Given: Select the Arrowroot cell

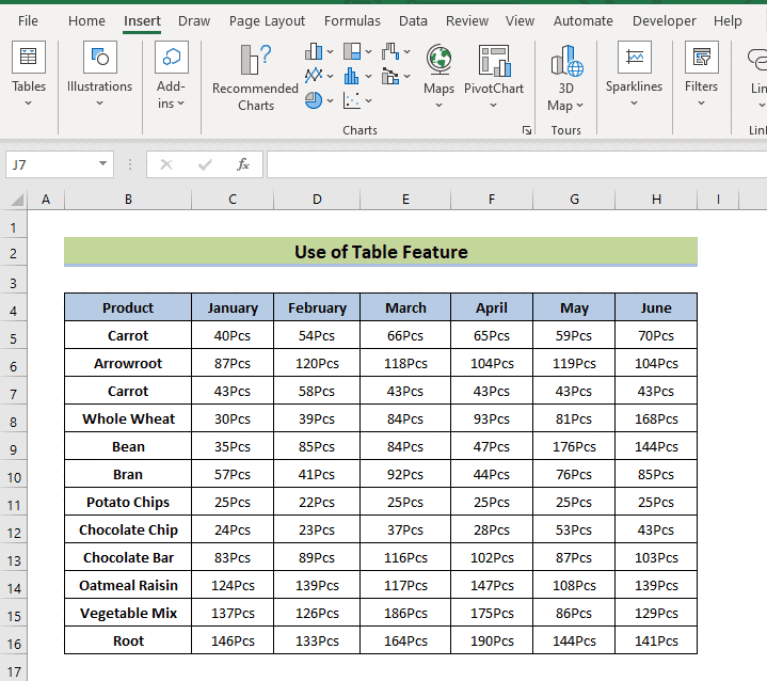Looking at the screenshot, I should 128,363.
